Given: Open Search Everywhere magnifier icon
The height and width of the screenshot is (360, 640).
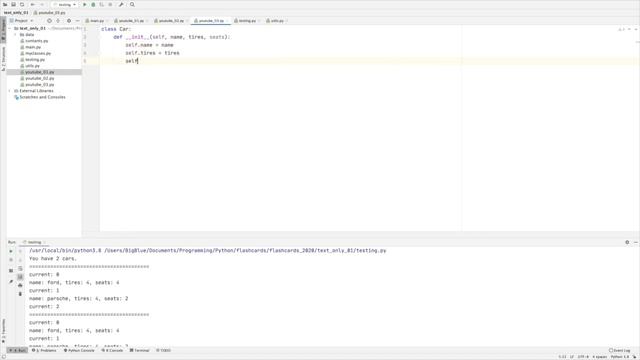Looking at the screenshot, I should coord(132,4).
